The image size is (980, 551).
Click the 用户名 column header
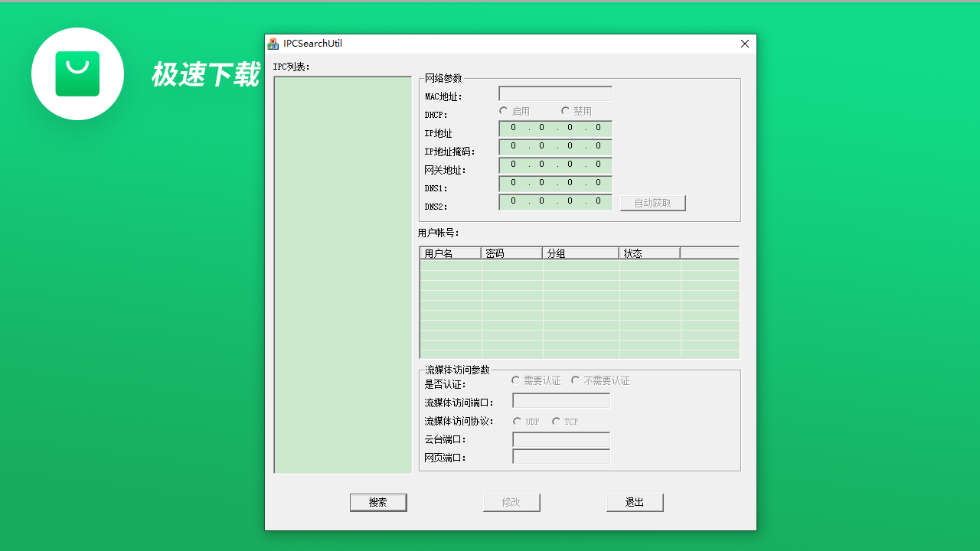click(450, 253)
